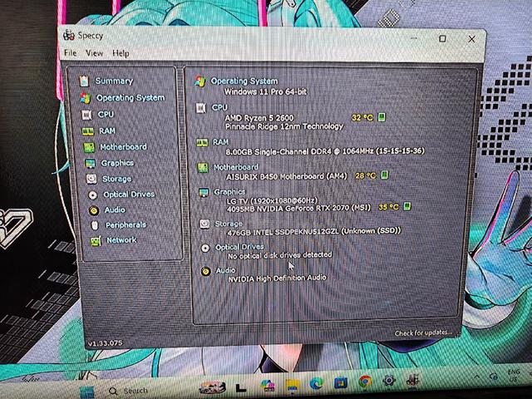Viewport: 532px width, 399px height.
Task: Open Peripherals in the sidebar
Action: coord(126,225)
